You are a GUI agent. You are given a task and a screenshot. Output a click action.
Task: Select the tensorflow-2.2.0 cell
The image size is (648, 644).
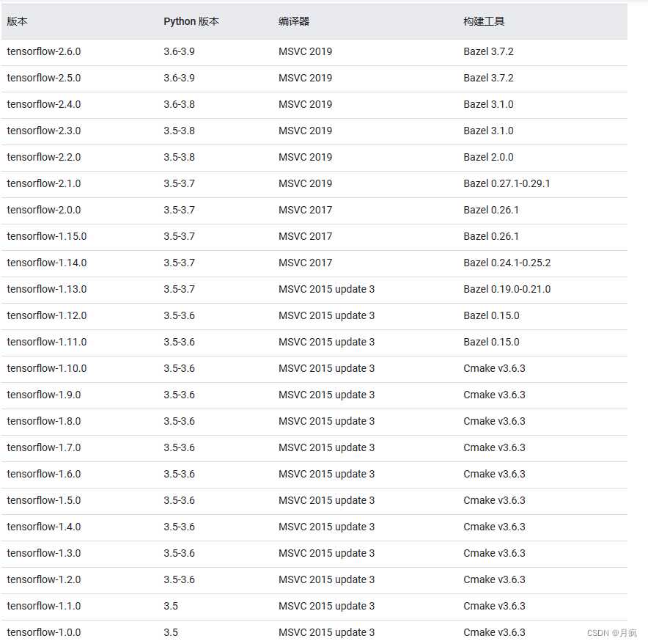pyautogui.click(x=44, y=158)
